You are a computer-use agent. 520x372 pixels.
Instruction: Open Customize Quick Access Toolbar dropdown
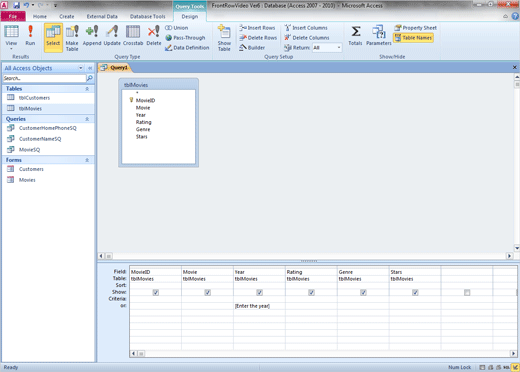(x=55, y=5)
